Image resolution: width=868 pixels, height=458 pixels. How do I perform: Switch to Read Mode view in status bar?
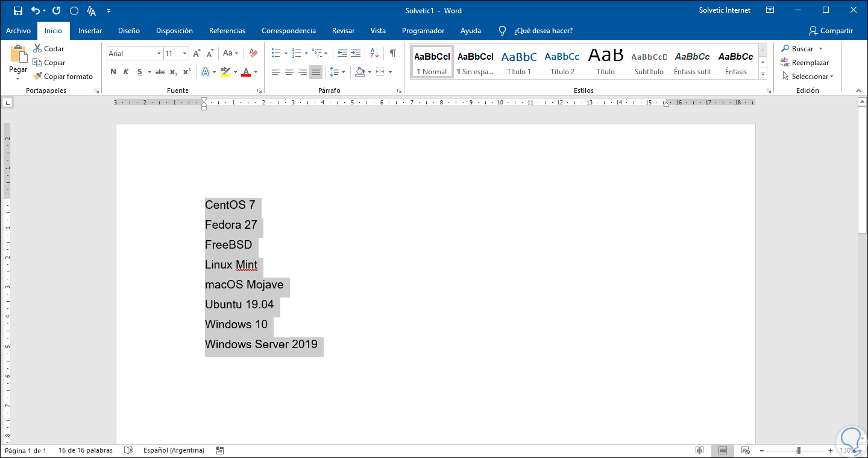pos(700,451)
